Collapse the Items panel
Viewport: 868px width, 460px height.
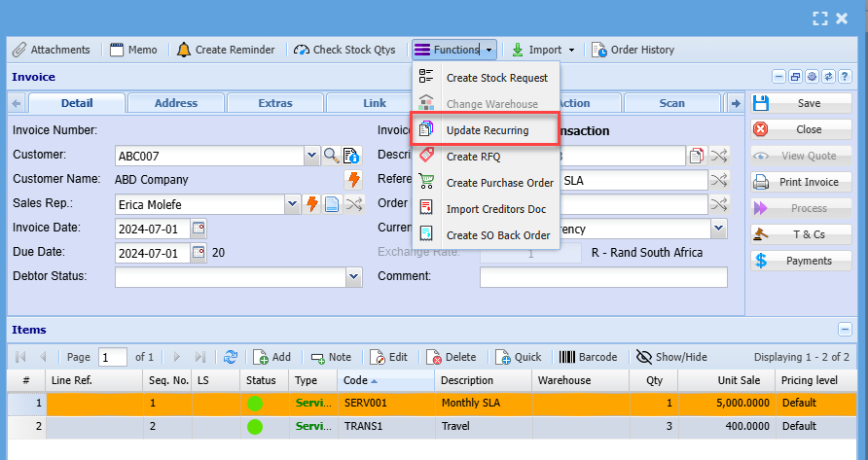[x=844, y=330]
